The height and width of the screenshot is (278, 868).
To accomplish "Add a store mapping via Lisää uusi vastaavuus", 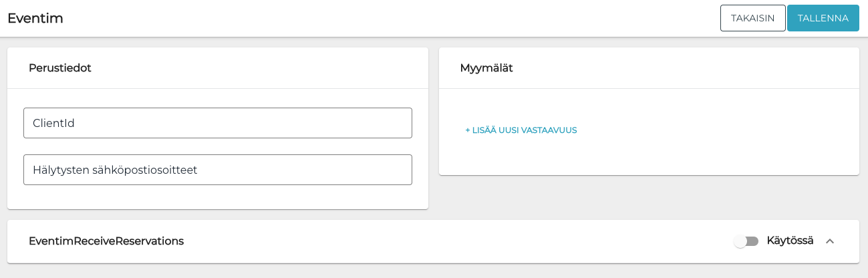I will click(521, 130).
